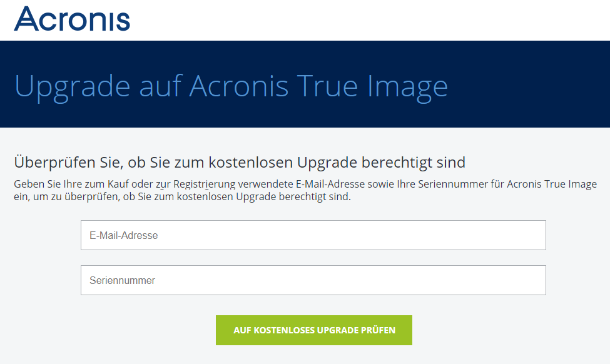Click the paragraph starting 'Geben Sie Ihre zum Kauf'
The height and width of the screenshot is (364, 610).
tap(305, 190)
